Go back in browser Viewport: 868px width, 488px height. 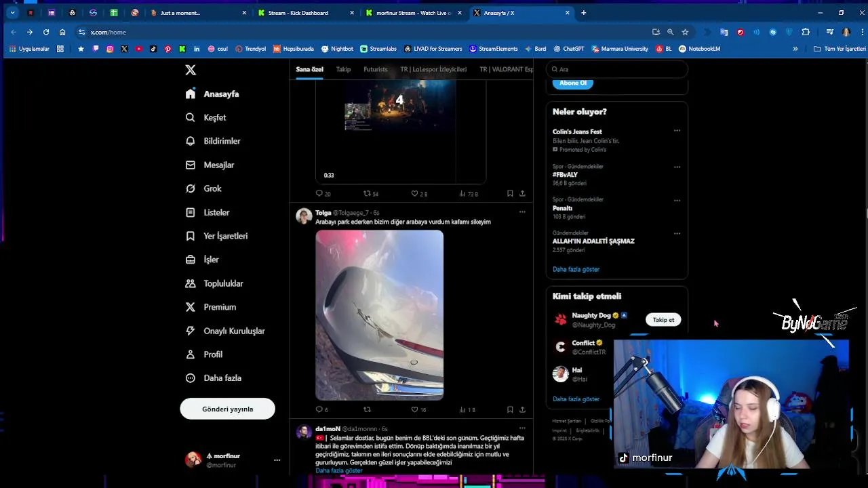tap(13, 32)
